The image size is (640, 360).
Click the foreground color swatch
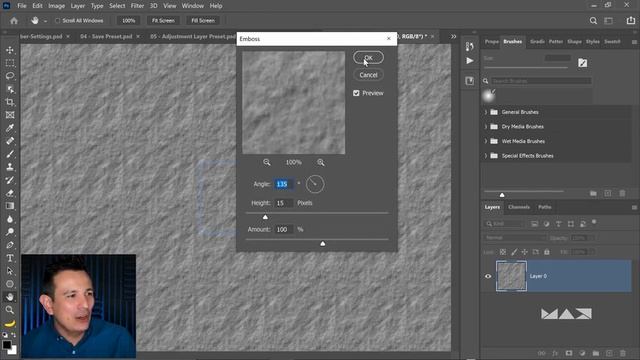click(7, 345)
